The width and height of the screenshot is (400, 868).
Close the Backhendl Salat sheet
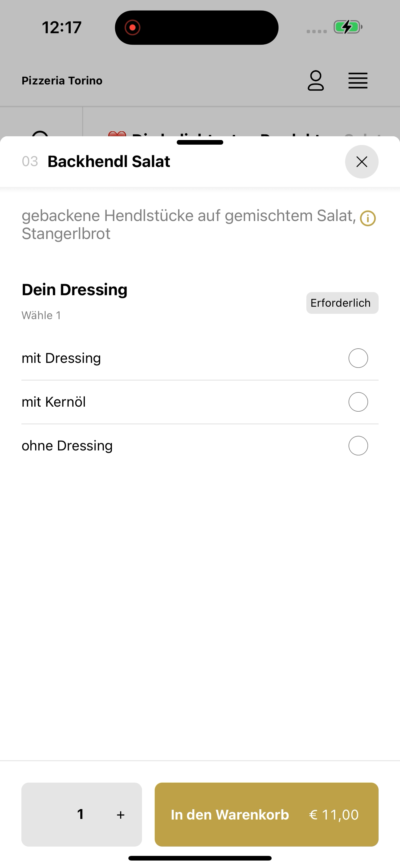[x=362, y=162]
